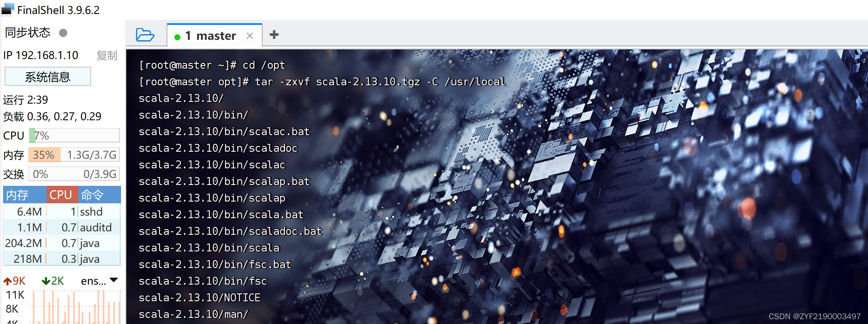This screenshot has height=324, width=868.
Task: Click the scala-2.13.10/bin/scala.bat output line
Action: click(221, 215)
